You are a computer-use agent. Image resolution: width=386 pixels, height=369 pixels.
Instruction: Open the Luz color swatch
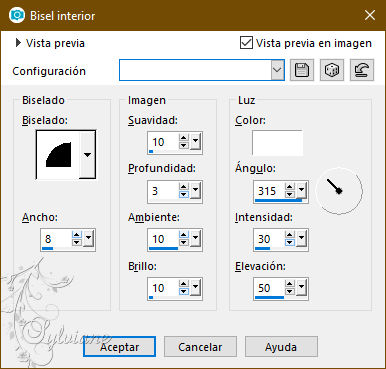(277, 143)
